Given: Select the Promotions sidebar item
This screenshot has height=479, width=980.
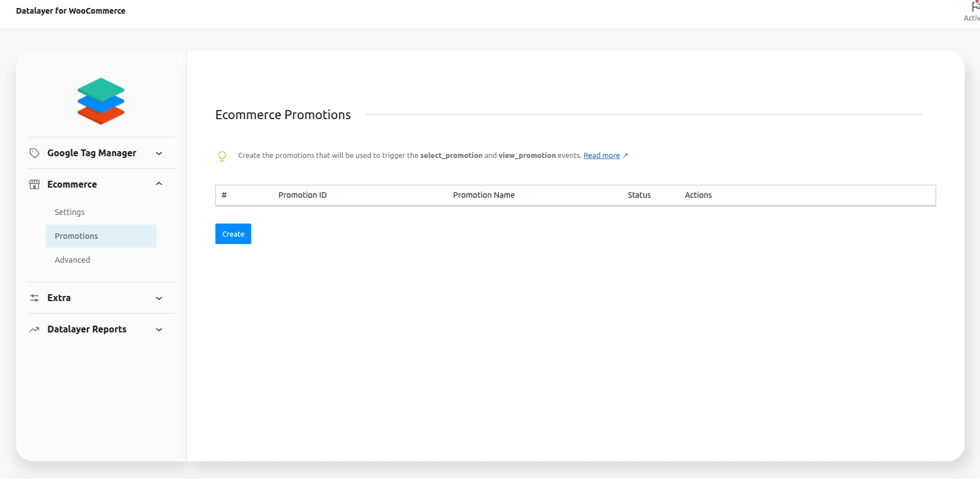Looking at the screenshot, I should pos(76,236).
